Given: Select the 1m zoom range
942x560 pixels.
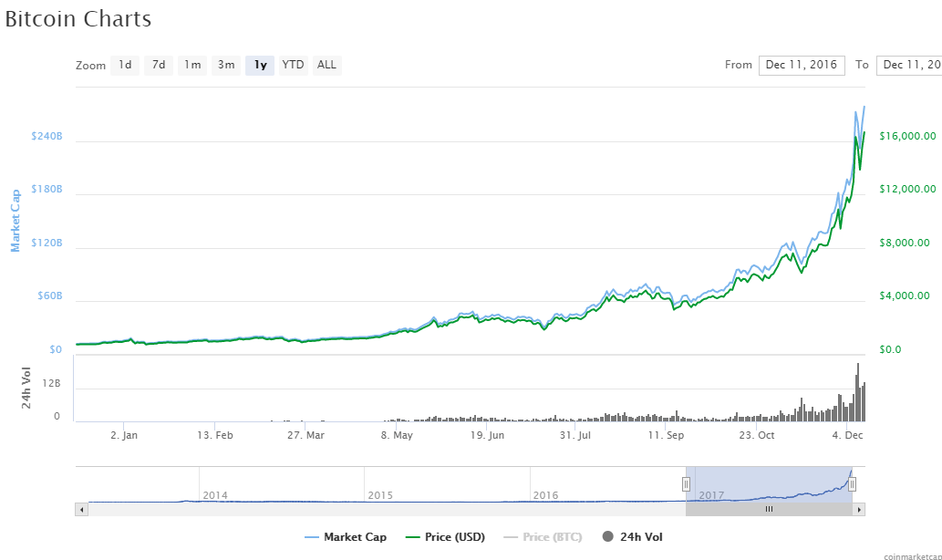Looking at the screenshot, I should (192, 65).
